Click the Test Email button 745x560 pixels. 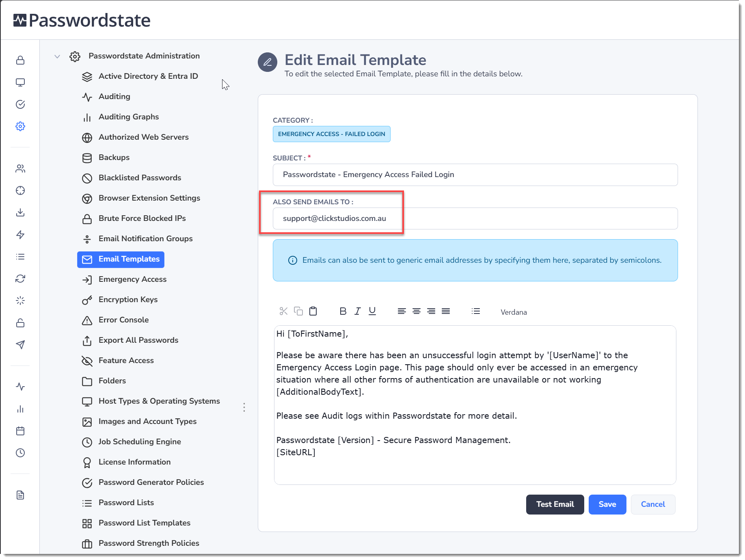click(555, 504)
